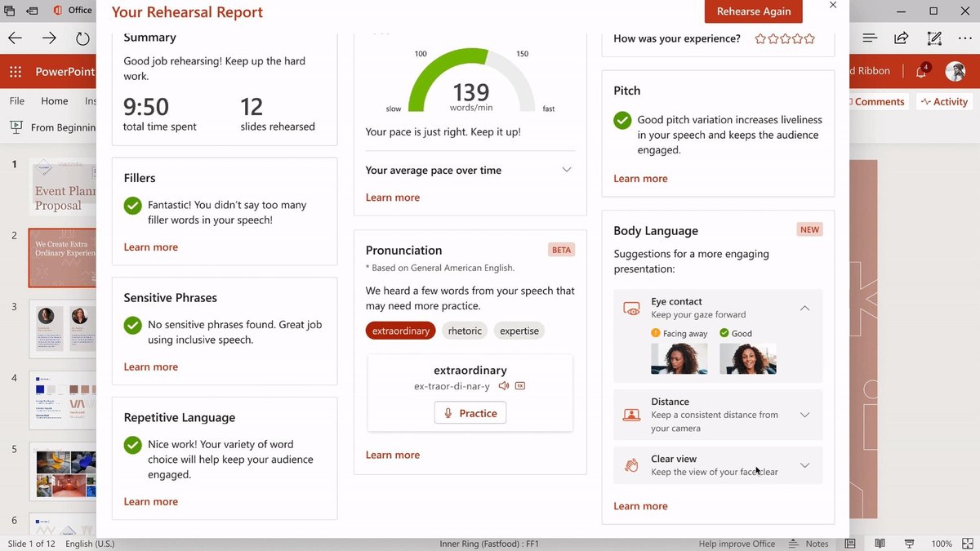980x551 pixels.
Task: Open Learn more under pace section
Action: [393, 197]
